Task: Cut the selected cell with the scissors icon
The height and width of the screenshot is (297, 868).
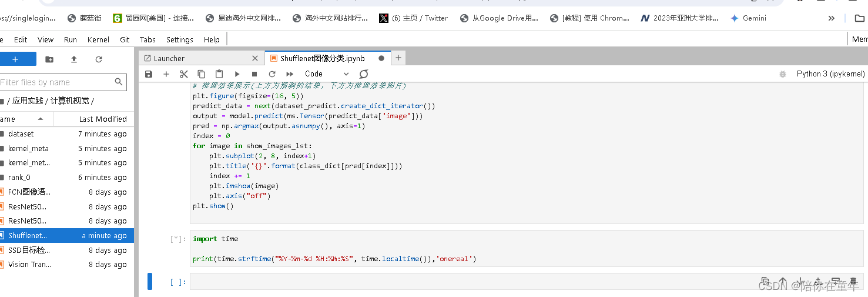Action: click(x=184, y=74)
